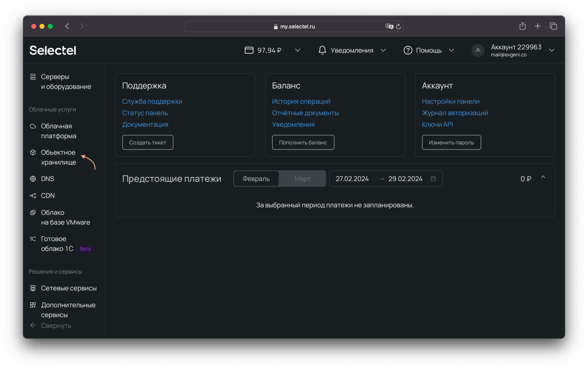Viewport: 588px width, 369px height.
Task: Click the notifications bell icon
Action: [x=322, y=50]
